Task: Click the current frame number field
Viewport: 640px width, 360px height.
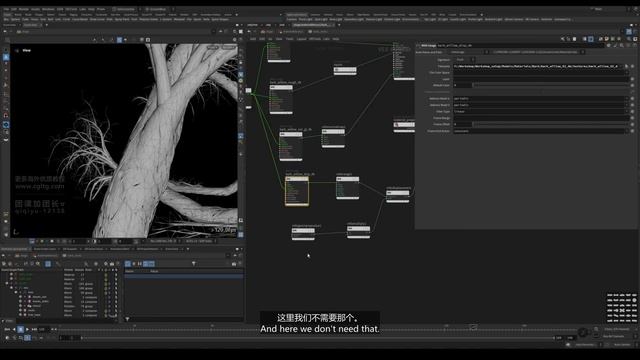Action: [x=43, y=329]
